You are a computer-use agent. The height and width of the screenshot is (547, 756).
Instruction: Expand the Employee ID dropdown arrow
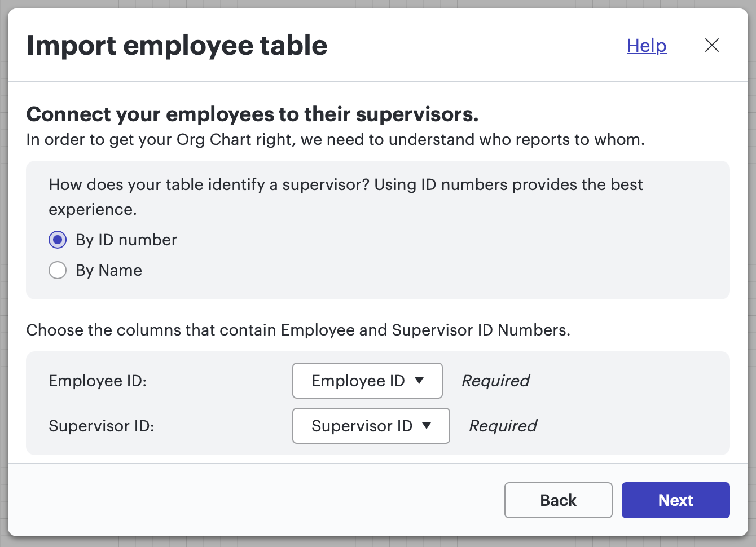pos(420,381)
